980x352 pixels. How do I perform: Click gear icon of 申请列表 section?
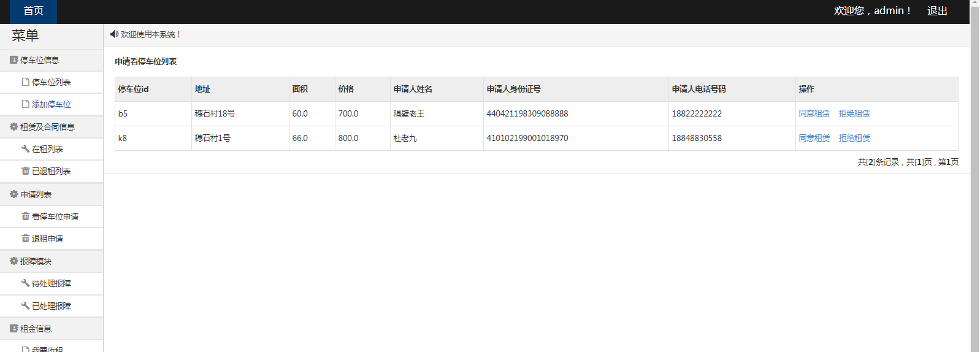13,194
